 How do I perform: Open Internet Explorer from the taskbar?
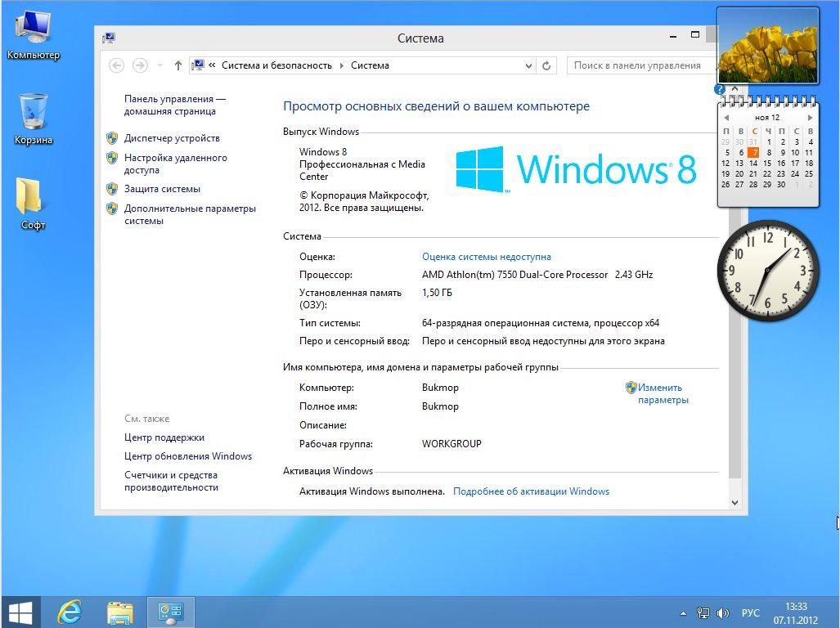(70, 612)
